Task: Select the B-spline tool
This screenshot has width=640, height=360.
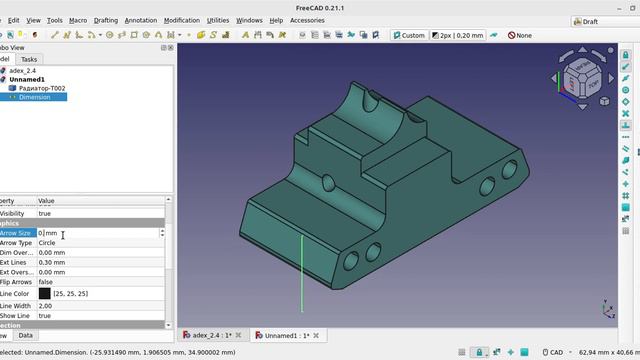Action: [158, 35]
